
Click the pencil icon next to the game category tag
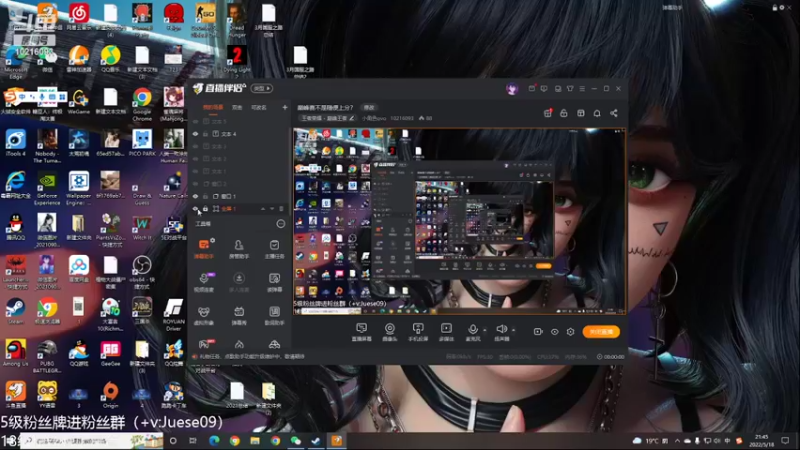pos(352,118)
